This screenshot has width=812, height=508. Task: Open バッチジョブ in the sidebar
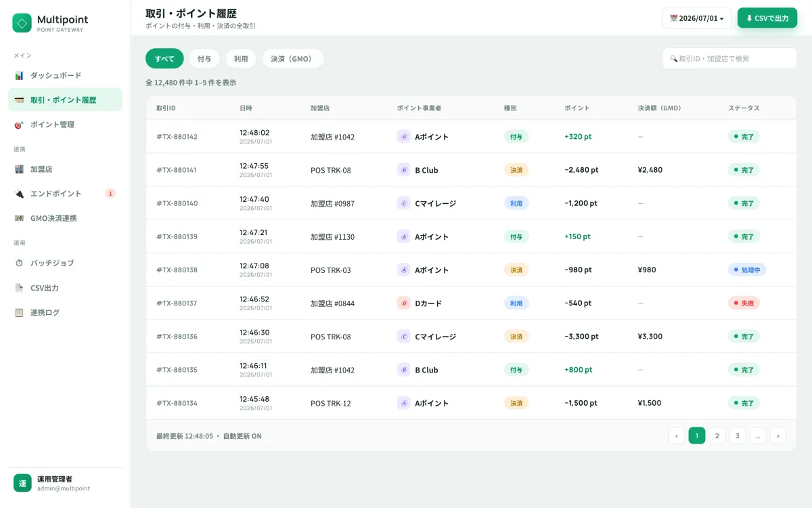click(x=65, y=263)
